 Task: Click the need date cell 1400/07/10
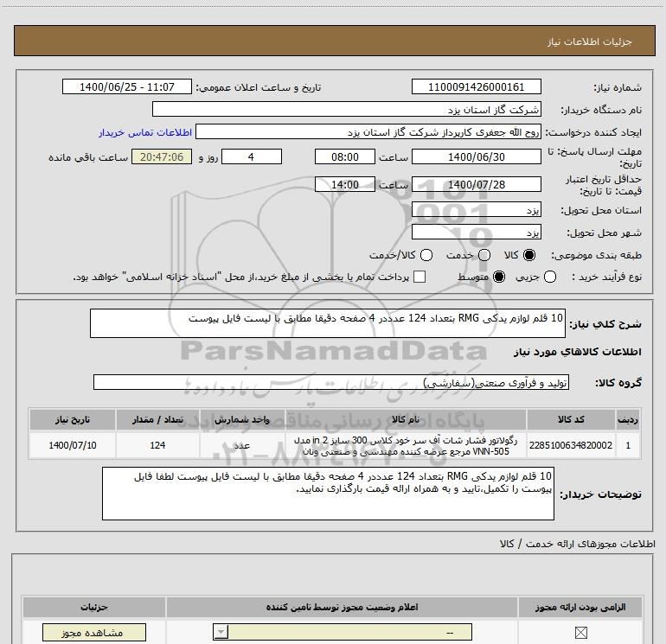pos(72,445)
